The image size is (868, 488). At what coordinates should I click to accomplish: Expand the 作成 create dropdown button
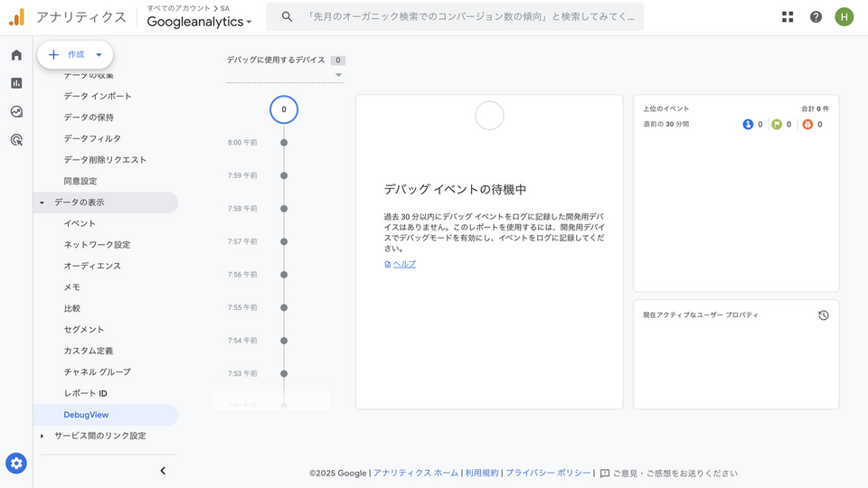coord(76,55)
